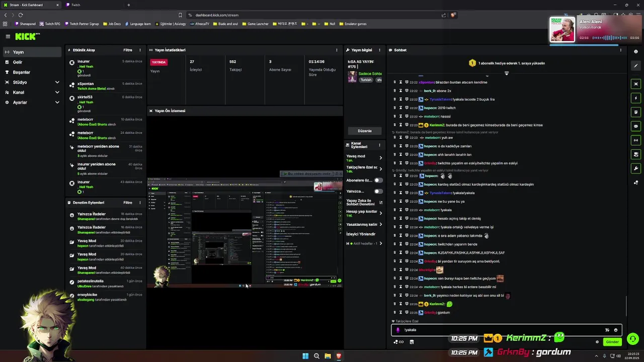Go to Başarılar in the sidebar
Image resolution: width=644 pixels, height=362 pixels.
click(x=32, y=72)
